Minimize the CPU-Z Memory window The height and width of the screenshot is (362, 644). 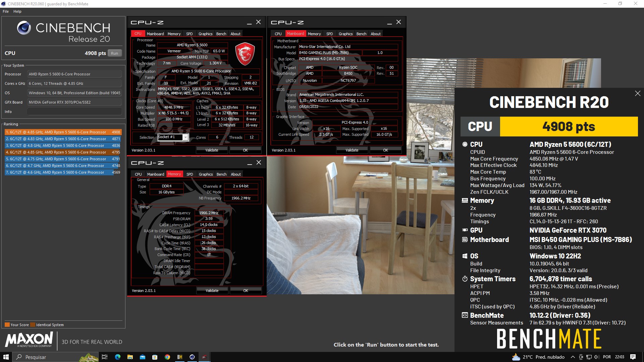tap(250, 163)
